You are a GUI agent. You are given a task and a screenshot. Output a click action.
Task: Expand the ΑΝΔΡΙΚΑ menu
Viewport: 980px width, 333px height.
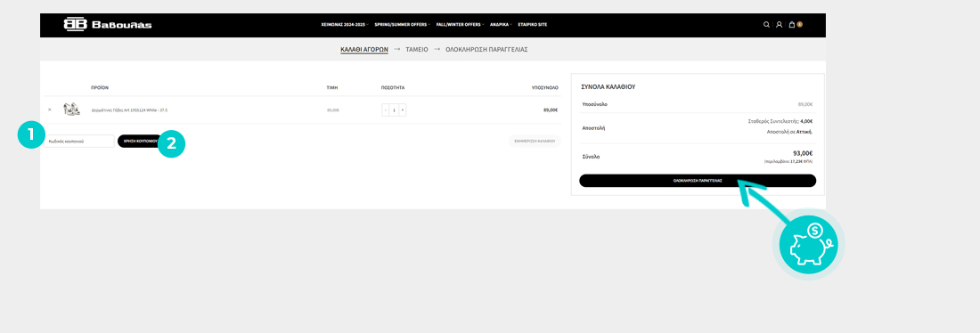[x=501, y=25]
